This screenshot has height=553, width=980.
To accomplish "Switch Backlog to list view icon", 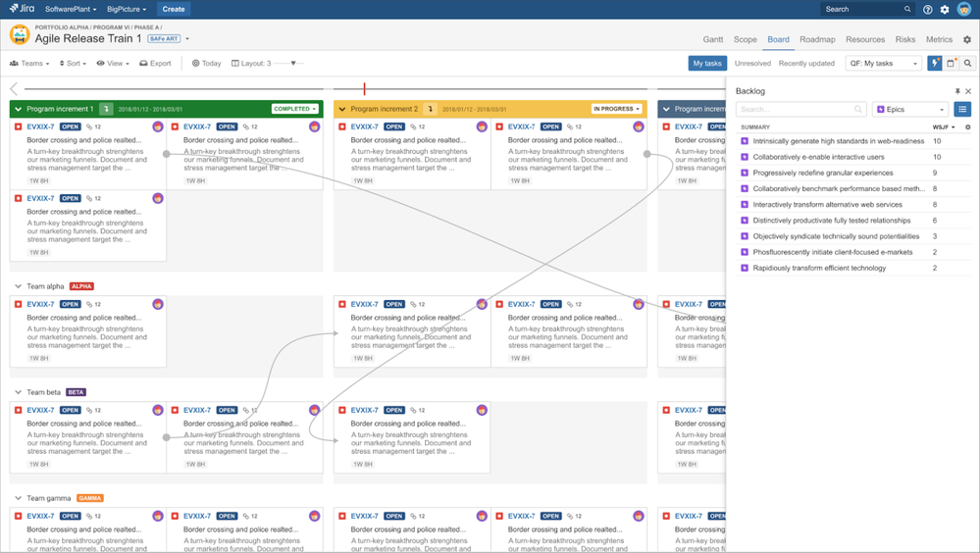I will (x=962, y=110).
